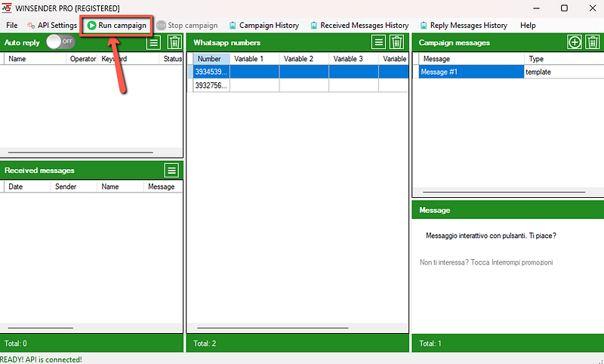604x364 pixels.
Task: Open Reply Messages History
Action: [464, 26]
